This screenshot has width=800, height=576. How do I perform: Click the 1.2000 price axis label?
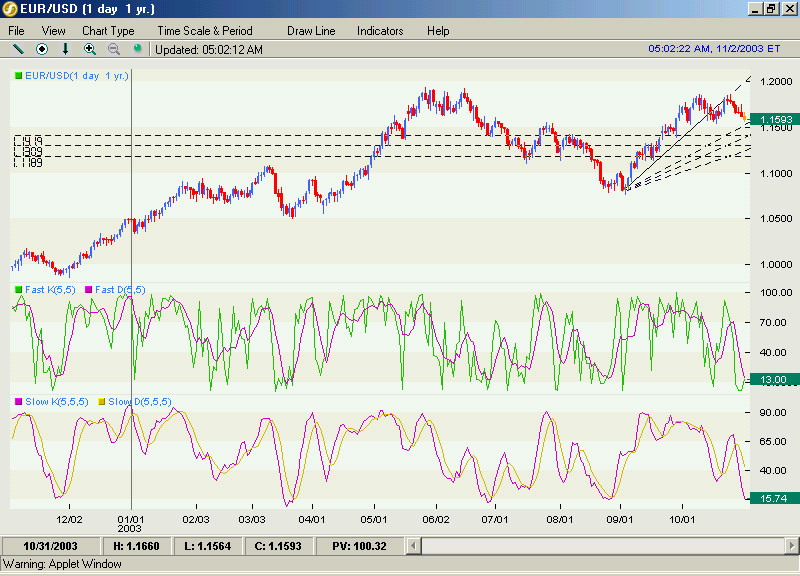[776, 82]
